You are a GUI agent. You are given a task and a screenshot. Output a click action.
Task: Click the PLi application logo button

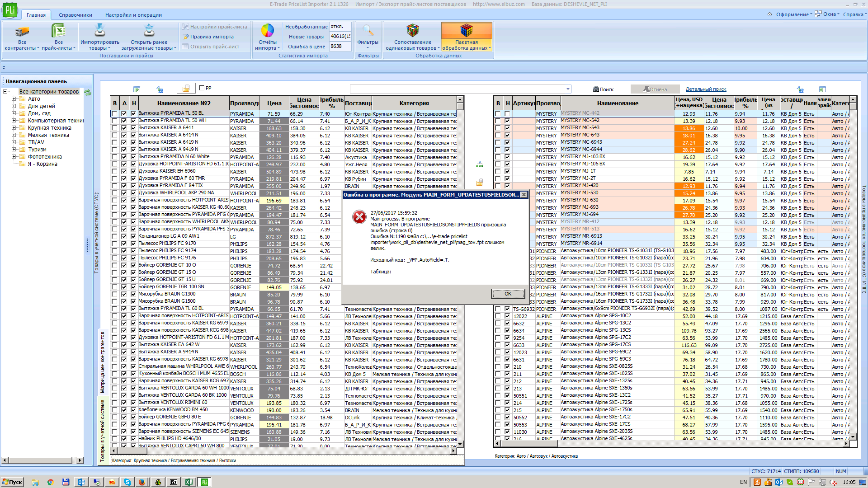point(9,9)
